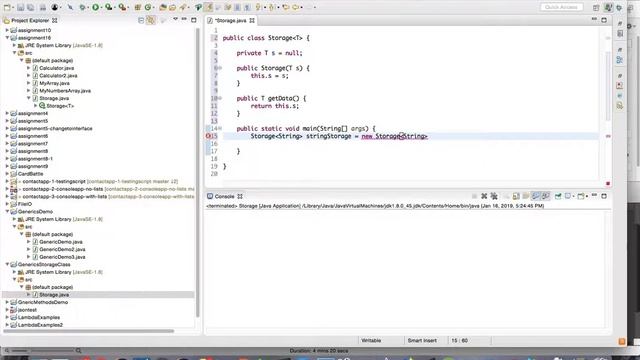This screenshot has width=640, height=360.
Task: Expand the CardBattle project
Action: pos(7,173)
